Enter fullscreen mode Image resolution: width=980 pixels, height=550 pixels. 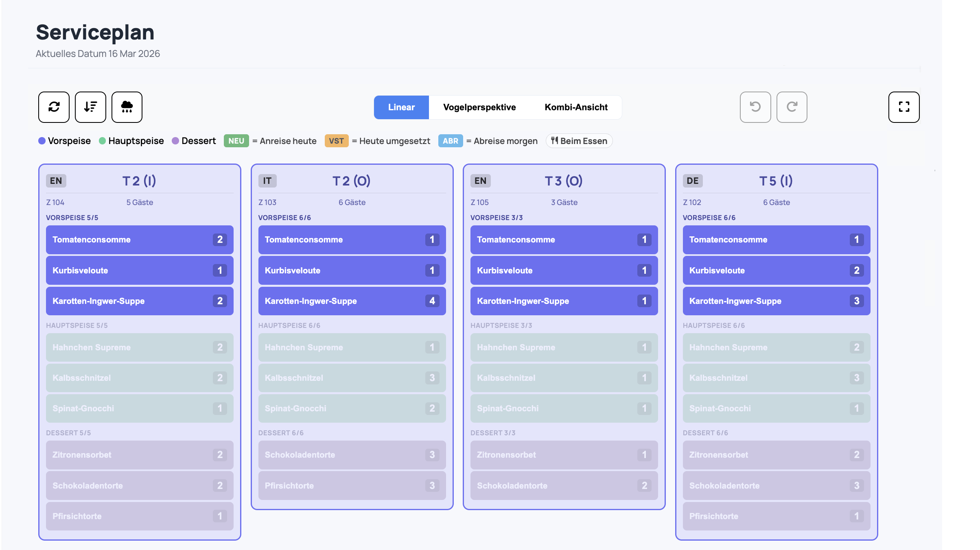click(904, 107)
